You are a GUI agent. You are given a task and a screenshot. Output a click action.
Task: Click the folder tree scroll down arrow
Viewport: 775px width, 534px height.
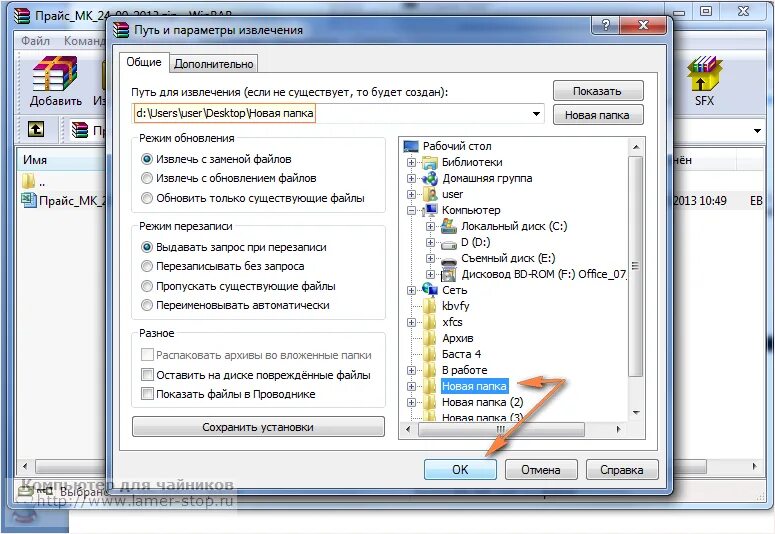point(636,412)
